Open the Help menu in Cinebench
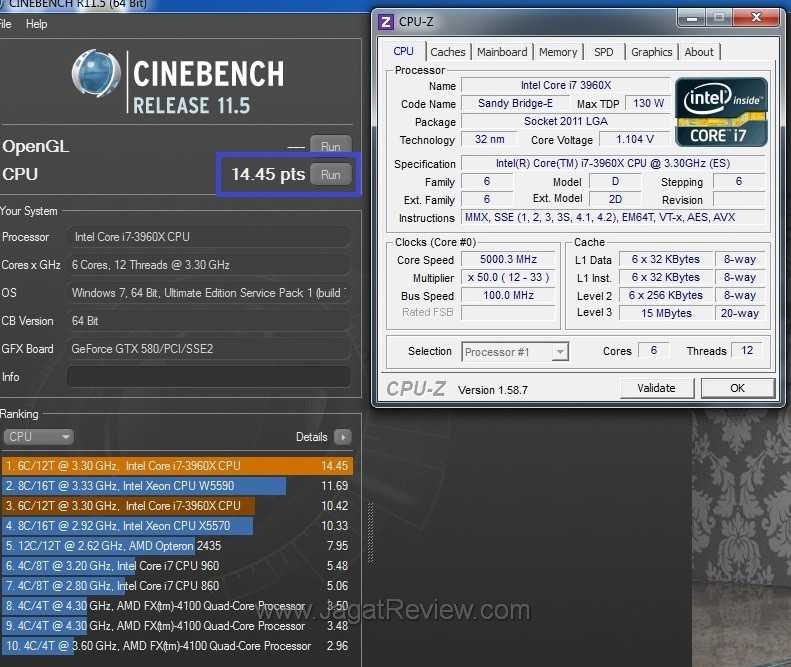The width and height of the screenshot is (791, 667). click(36, 24)
